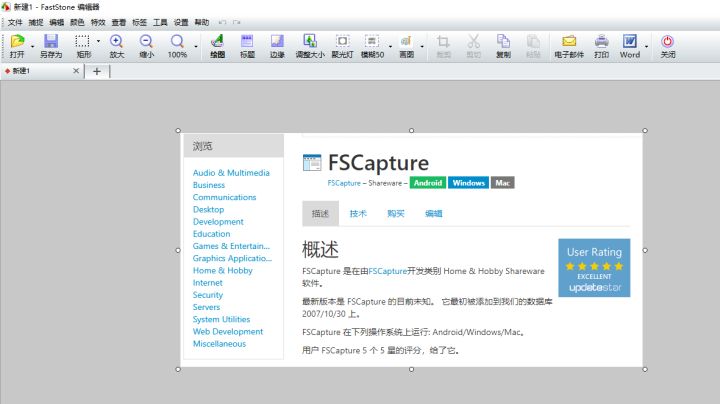Click the gray Mac badge
The height and width of the screenshot is (404, 720).
click(503, 183)
